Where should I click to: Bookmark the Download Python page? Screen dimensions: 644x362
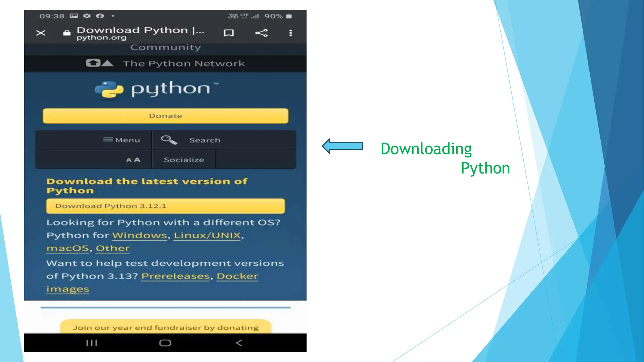pos(229,33)
